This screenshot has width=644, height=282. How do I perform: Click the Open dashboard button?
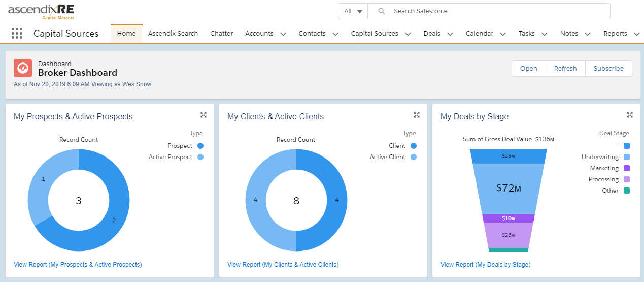point(528,69)
